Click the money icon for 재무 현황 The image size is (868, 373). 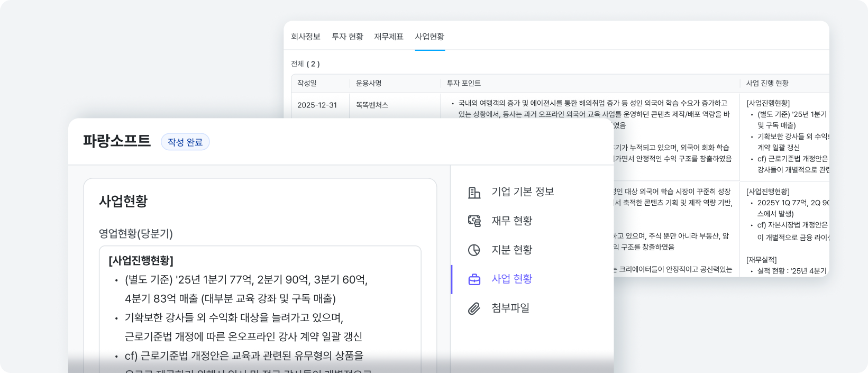click(x=474, y=221)
